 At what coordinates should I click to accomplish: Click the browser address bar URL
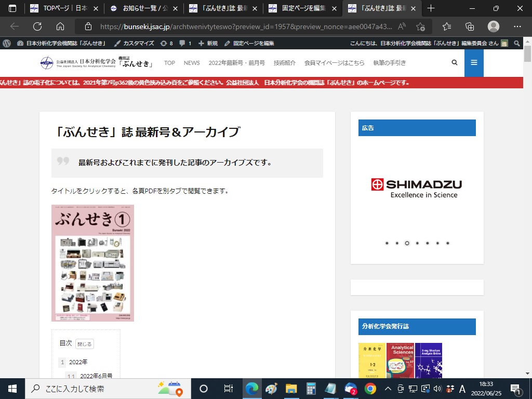[246, 26]
